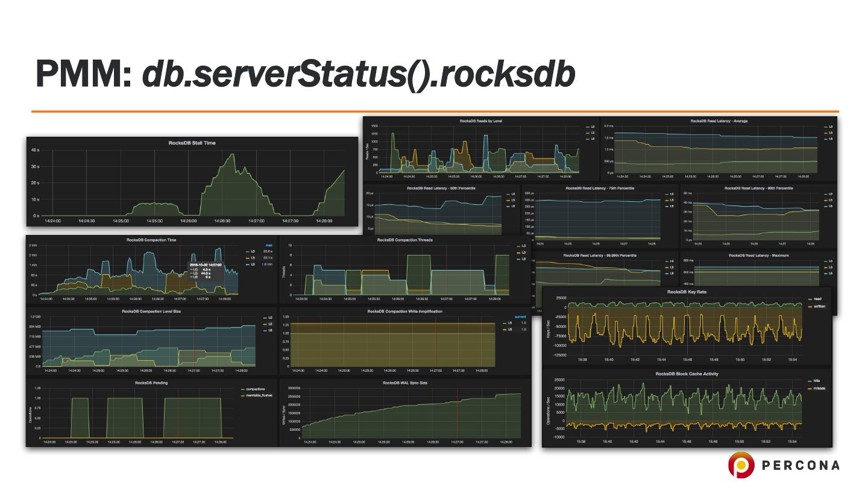The height and width of the screenshot is (488, 868).
Task: Open RocksDB Read Latency - 50th Percentile title
Action: 441,189
